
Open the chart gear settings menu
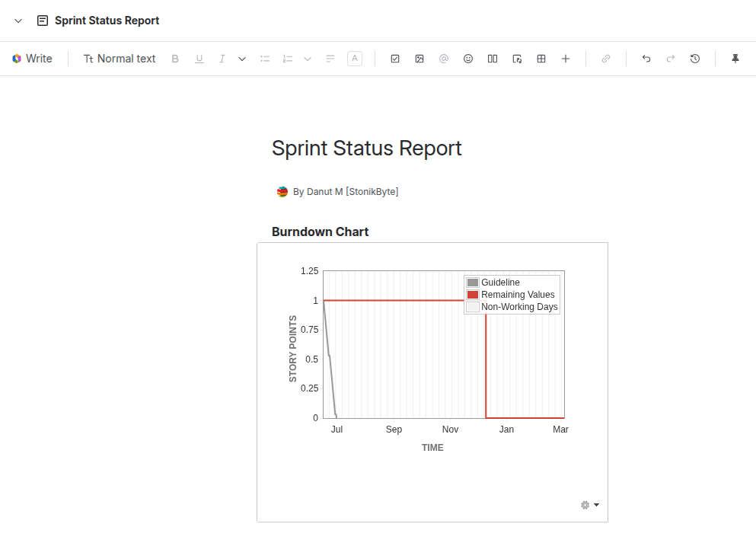[x=590, y=505]
